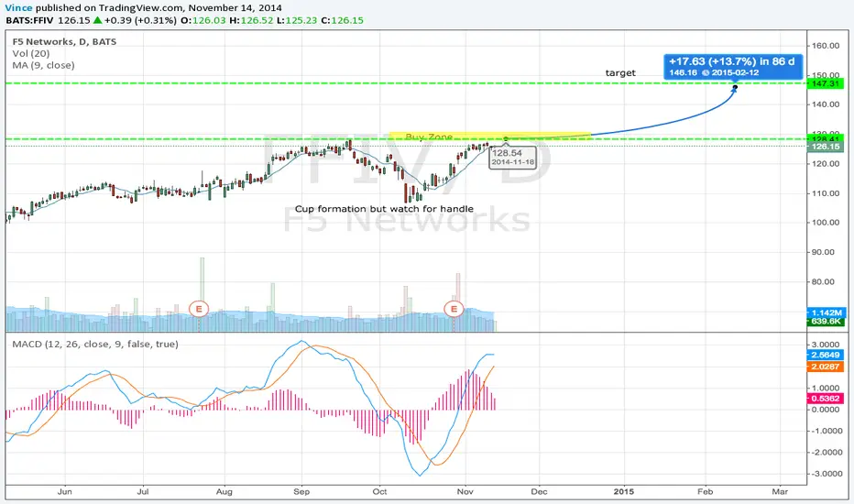Click the Feb label on time axis
This screenshot has width=854, height=504.
pyautogui.click(x=705, y=491)
